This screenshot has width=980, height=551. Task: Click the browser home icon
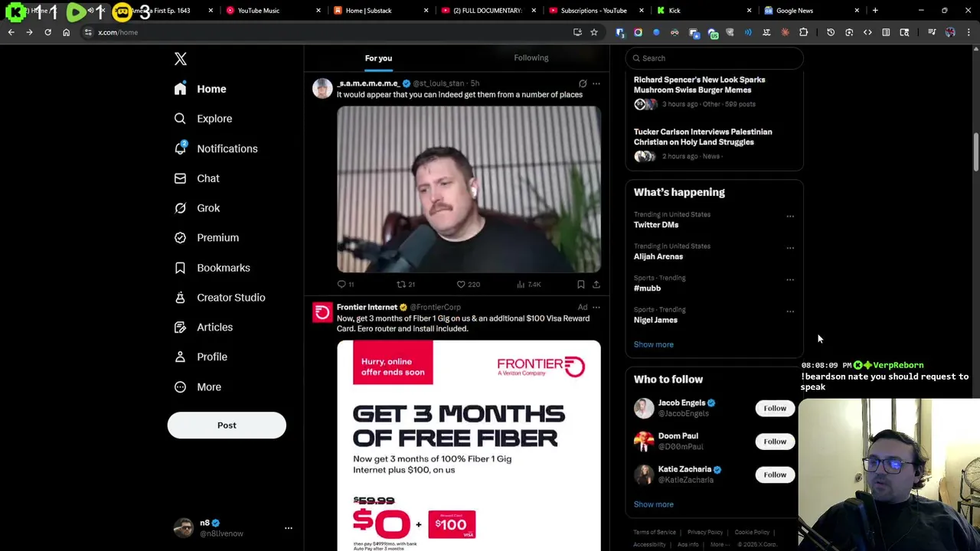(x=66, y=32)
